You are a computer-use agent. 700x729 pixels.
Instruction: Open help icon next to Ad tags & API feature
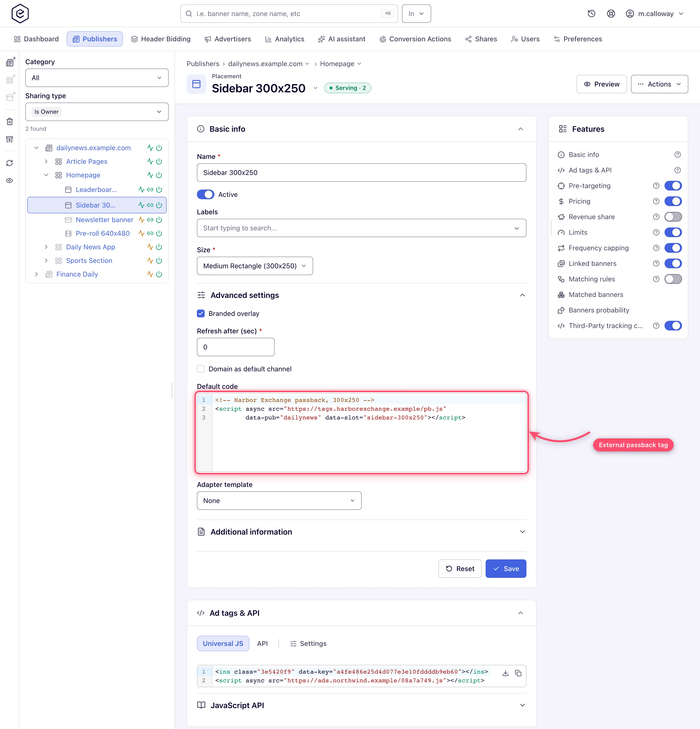point(678,170)
